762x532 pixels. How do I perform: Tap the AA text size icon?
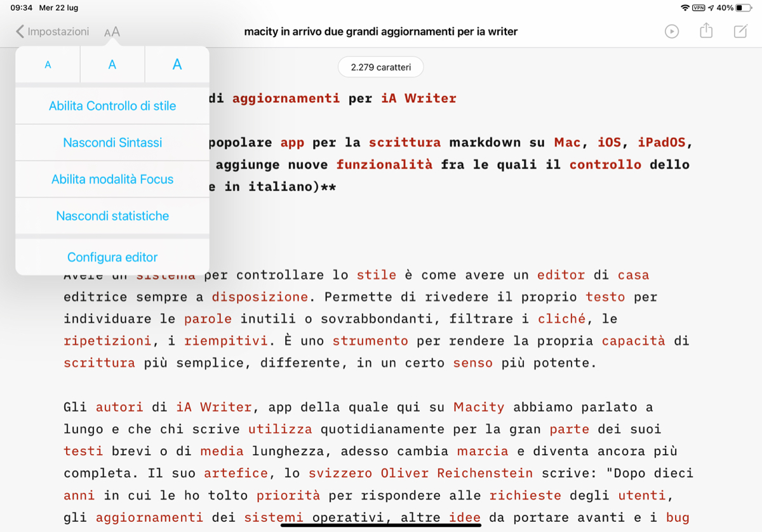112,32
